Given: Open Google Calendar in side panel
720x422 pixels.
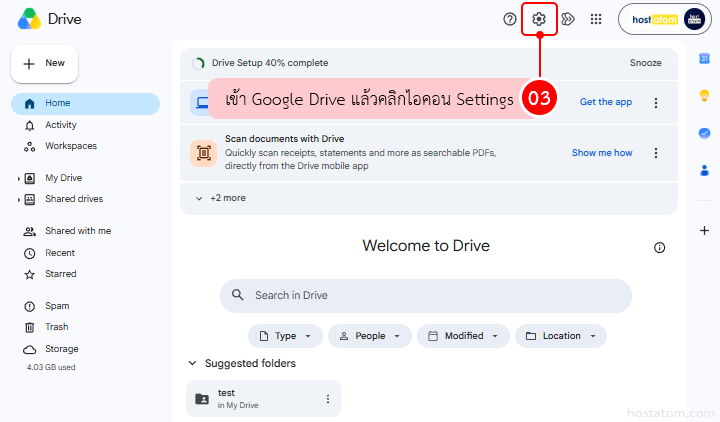Looking at the screenshot, I should (704, 59).
